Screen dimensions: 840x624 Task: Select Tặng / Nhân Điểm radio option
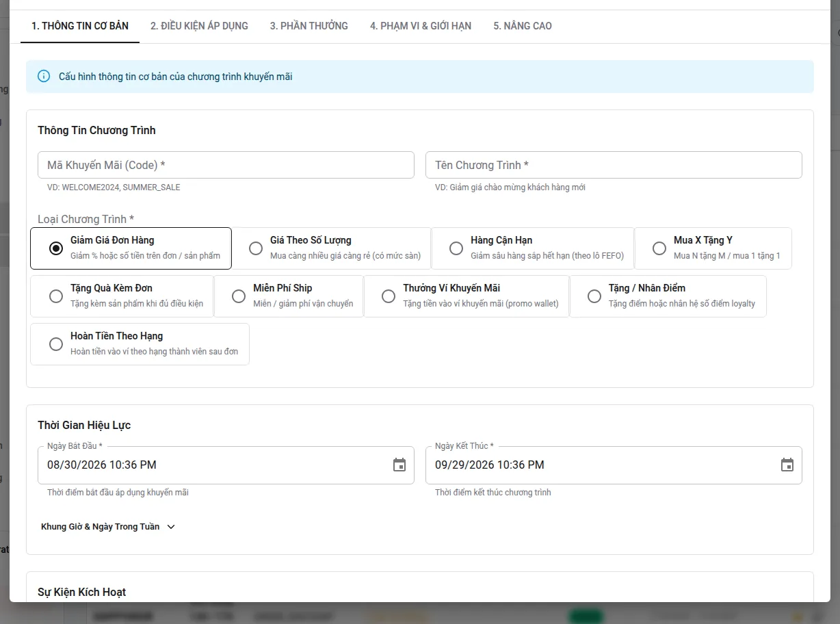[594, 296]
